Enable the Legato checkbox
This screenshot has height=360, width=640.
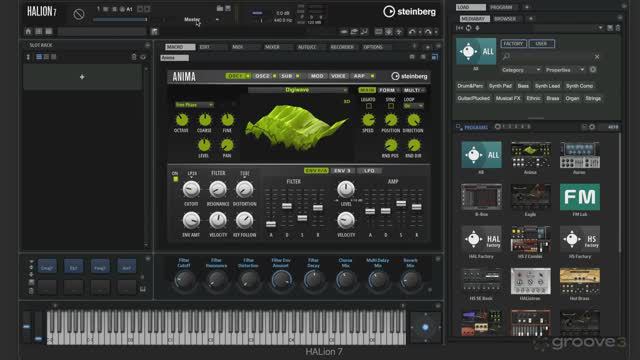(369, 106)
